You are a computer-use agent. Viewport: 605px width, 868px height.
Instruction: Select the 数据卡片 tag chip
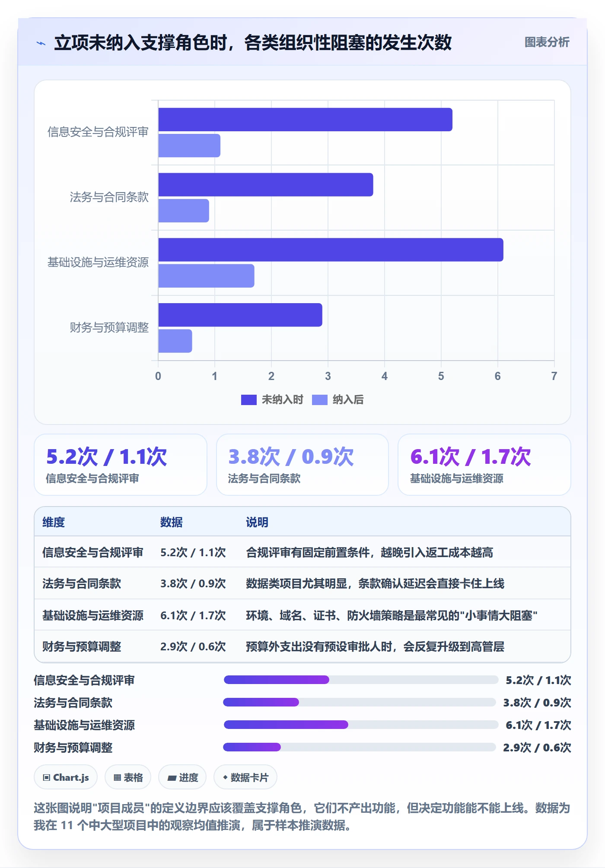pos(245,777)
